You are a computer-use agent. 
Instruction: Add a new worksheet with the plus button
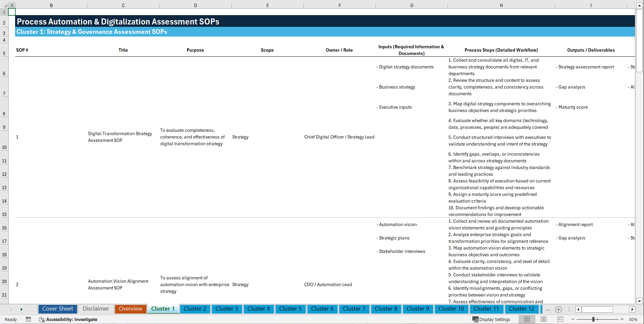[x=559, y=309]
